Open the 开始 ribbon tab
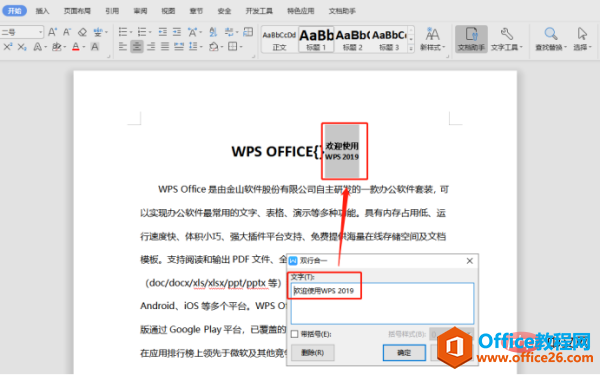Image resolution: width=600 pixels, height=375 pixels. click(x=15, y=11)
